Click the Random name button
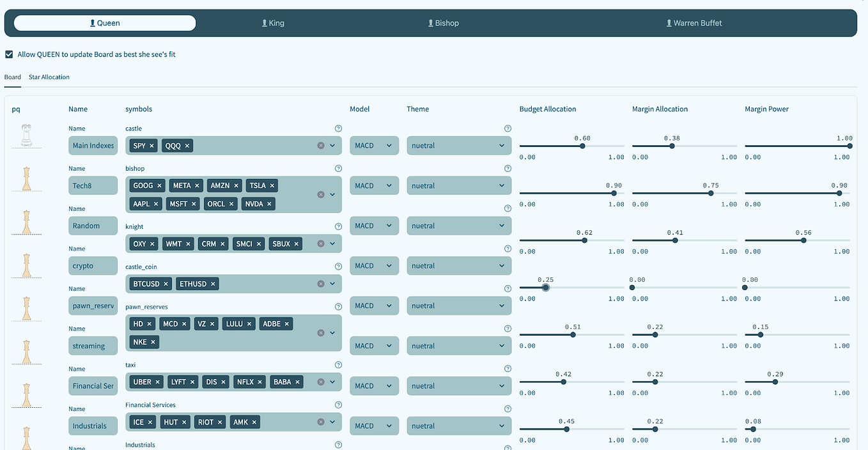This screenshot has width=868, height=450. coord(93,226)
